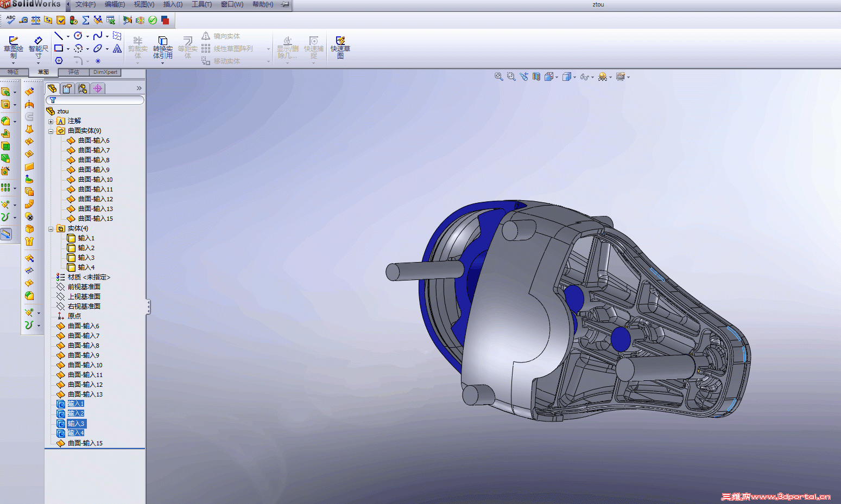This screenshot has height=504, width=841.
Task: Select the Spline sketch tool
Action: (x=98, y=36)
